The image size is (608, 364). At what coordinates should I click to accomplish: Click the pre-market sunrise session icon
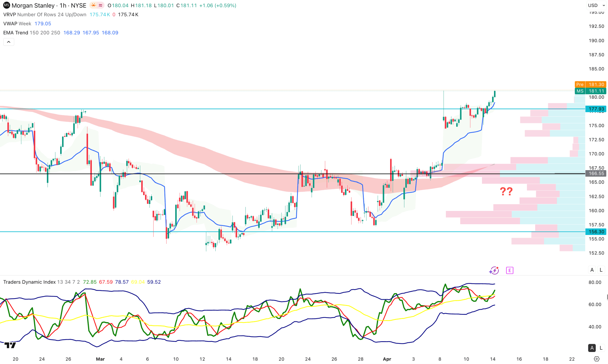click(93, 5)
